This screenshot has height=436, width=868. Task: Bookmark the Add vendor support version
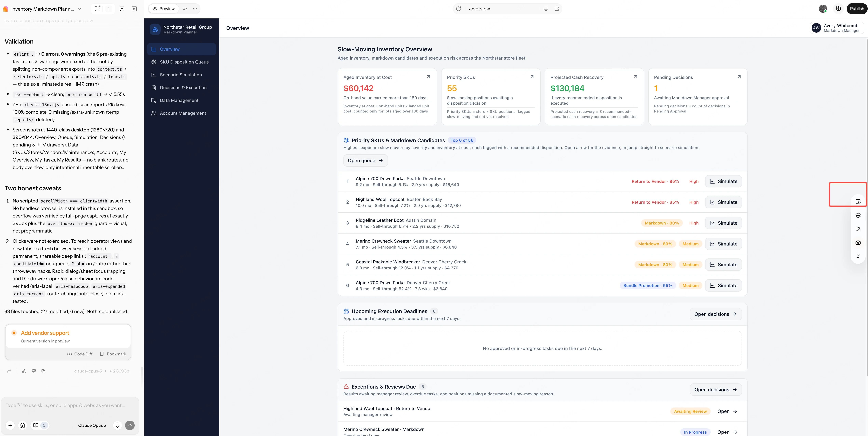pyautogui.click(x=113, y=354)
